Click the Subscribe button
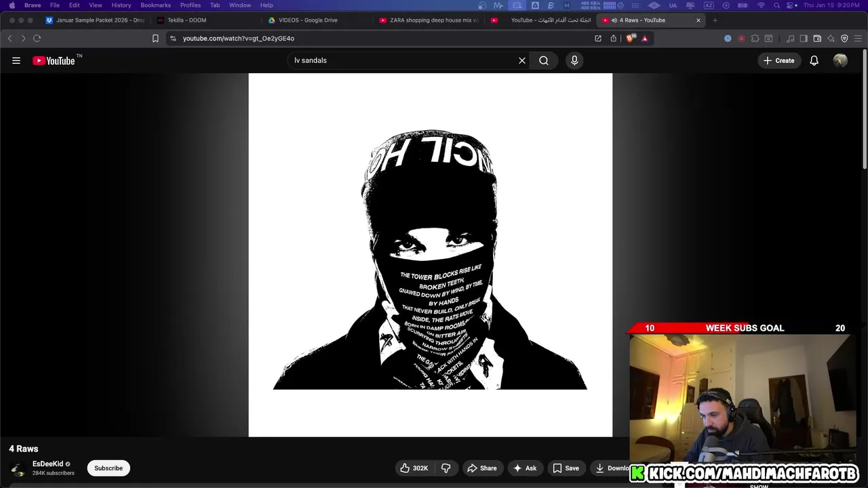Viewport: 868px width, 488px height. tap(108, 468)
